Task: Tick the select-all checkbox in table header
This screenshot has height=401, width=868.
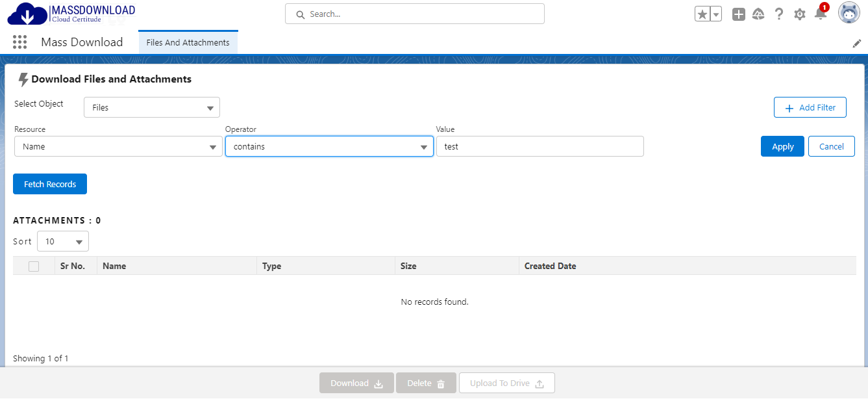Action: point(34,266)
